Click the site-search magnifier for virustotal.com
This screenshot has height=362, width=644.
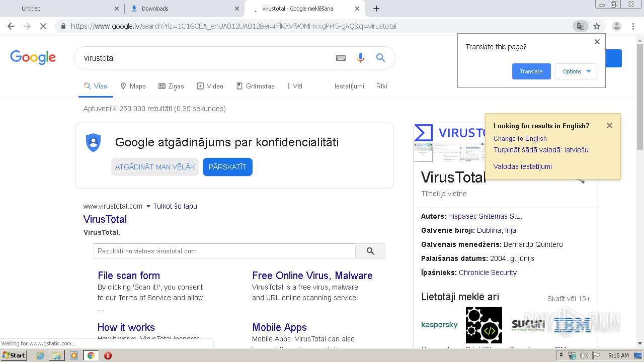pos(370,251)
